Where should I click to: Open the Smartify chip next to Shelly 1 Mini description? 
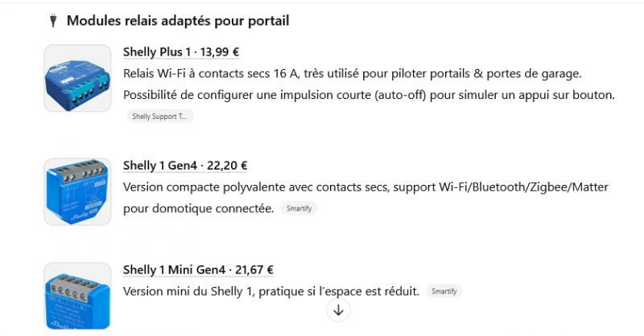(444, 291)
